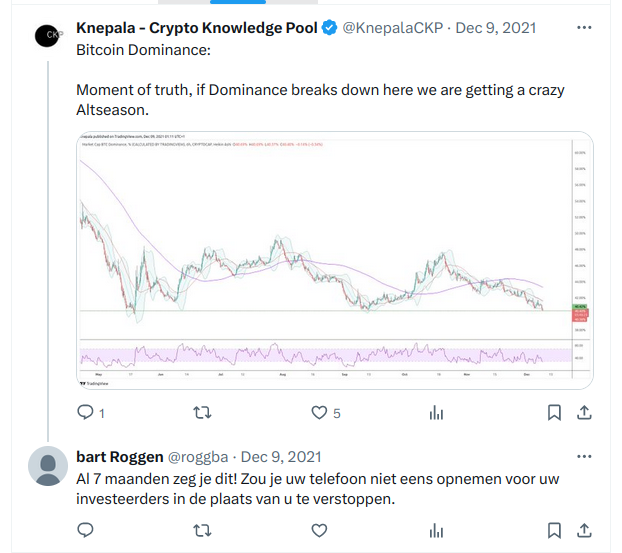Open more options on bart Roggen's reply
This screenshot has width=622, height=553.
pyautogui.click(x=584, y=457)
